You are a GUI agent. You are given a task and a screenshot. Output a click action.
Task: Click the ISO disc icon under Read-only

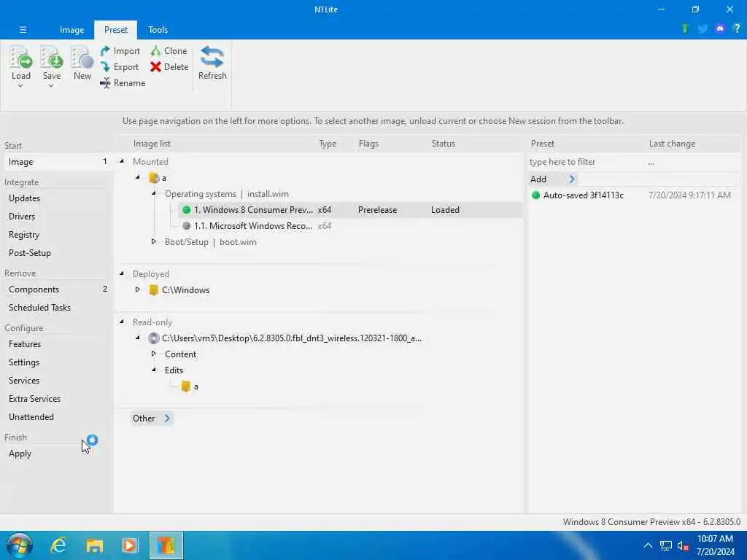point(153,338)
